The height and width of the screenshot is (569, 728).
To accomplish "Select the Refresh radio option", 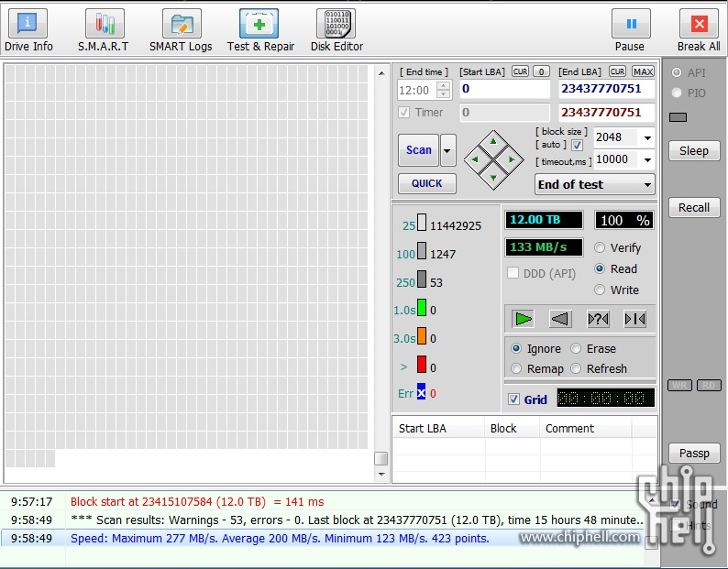I will tap(576, 368).
